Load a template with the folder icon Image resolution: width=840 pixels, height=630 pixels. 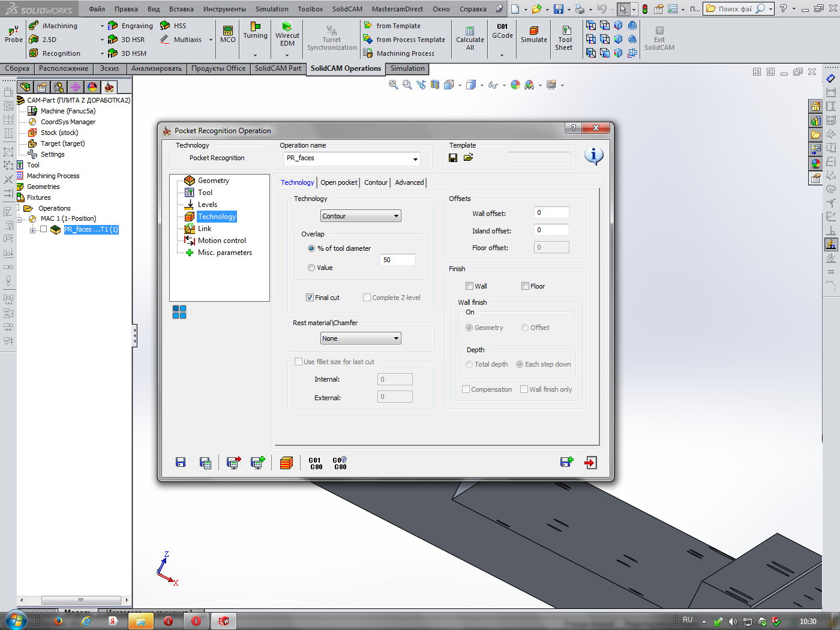point(469,158)
